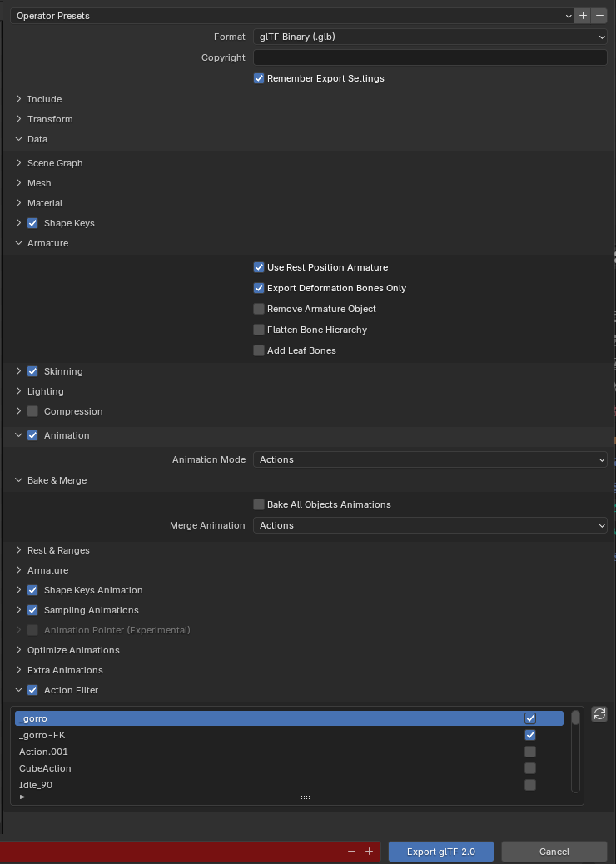Enable Remove Armature Object checkbox
The width and height of the screenshot is (616, 864).
pyautogui.click(x=259, y=309)
